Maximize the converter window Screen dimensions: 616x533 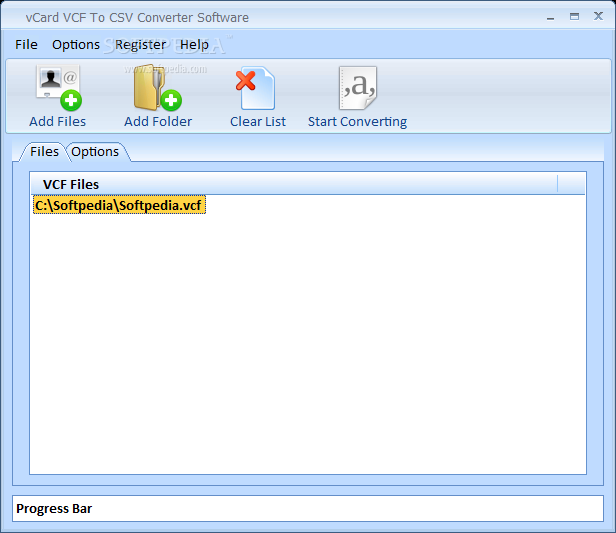pyautogui.click(x=574, y=17)
